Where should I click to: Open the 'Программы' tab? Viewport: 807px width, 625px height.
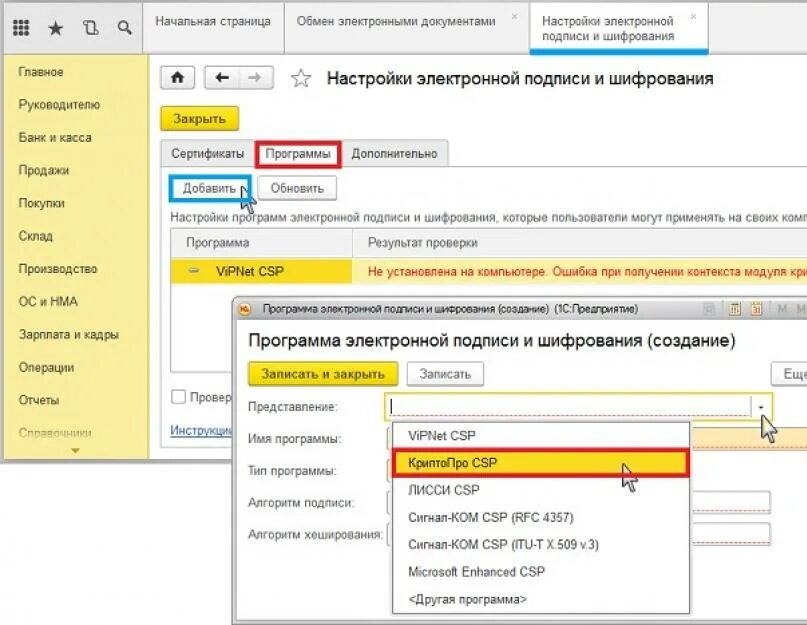[298, 153]
